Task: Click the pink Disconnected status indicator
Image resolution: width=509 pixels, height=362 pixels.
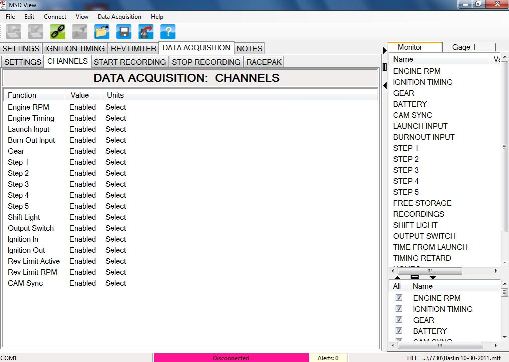Action: 231,358
